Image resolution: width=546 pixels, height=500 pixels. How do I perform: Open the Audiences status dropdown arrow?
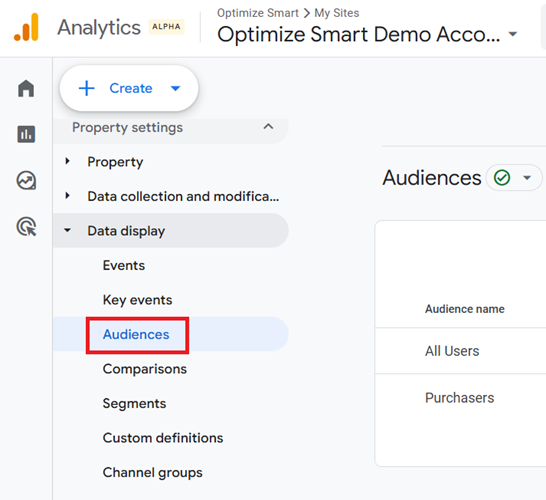pyautogui.click(x=527, y=178)
